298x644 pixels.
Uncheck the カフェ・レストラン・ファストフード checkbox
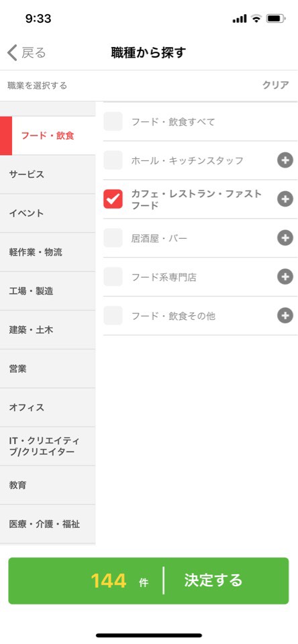[x=113, y=199]
